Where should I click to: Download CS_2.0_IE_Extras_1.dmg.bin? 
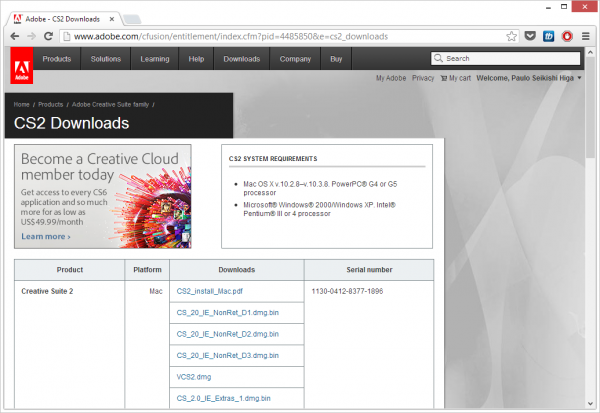pyautogui.click(x=223, y=398)
